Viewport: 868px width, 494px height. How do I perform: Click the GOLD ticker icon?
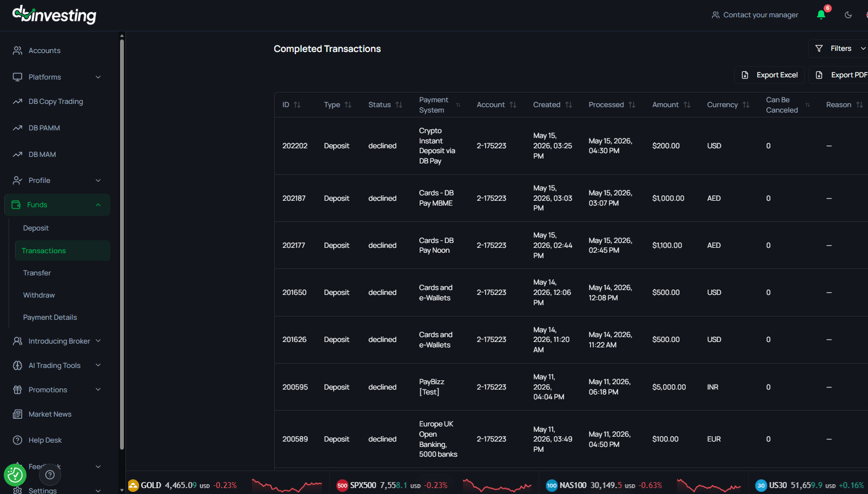click(133, 485)
